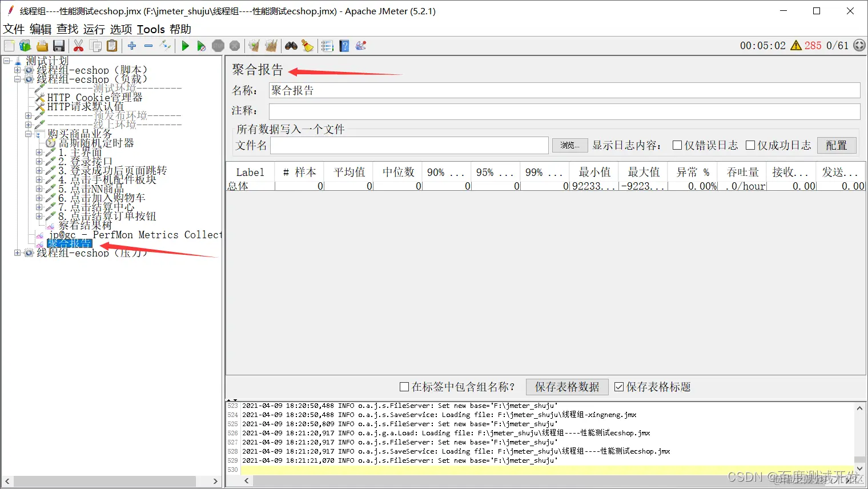Reset search with the yellow broom icon
This screenshot has width=868, height=489.
point(308,46)
